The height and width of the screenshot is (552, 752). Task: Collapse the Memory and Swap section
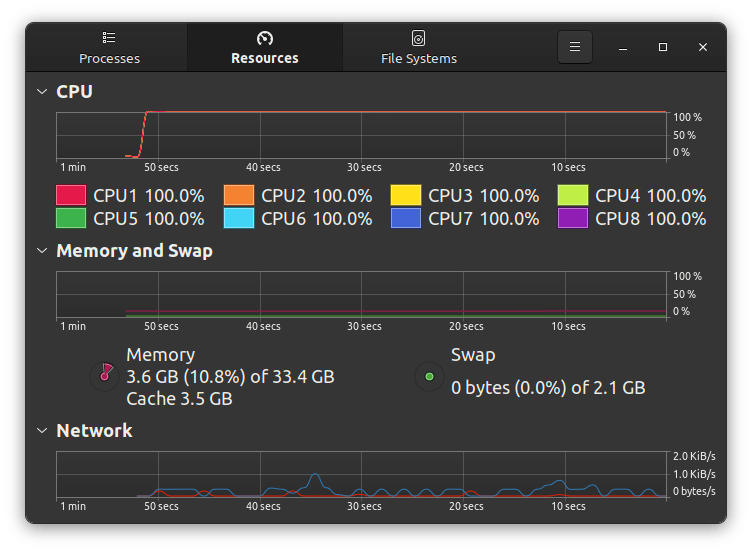tap(42, 251)
